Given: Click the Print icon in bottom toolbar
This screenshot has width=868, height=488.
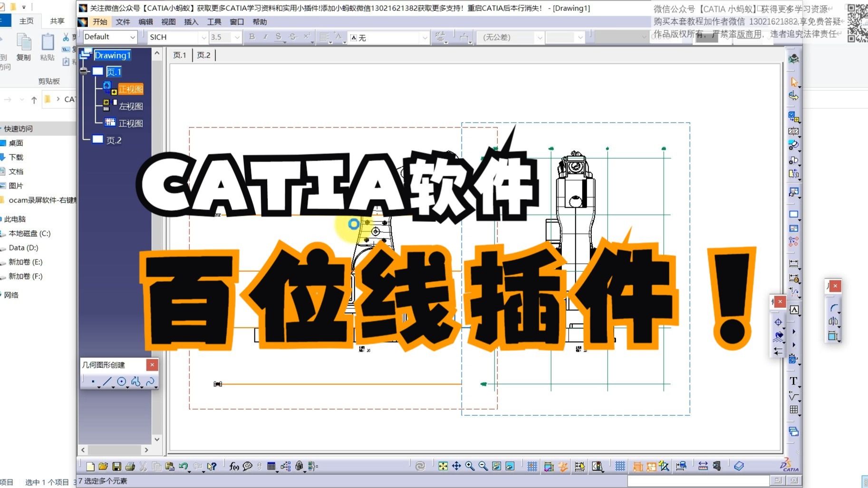Looking at the screenshot, I should tap(130, 466).
